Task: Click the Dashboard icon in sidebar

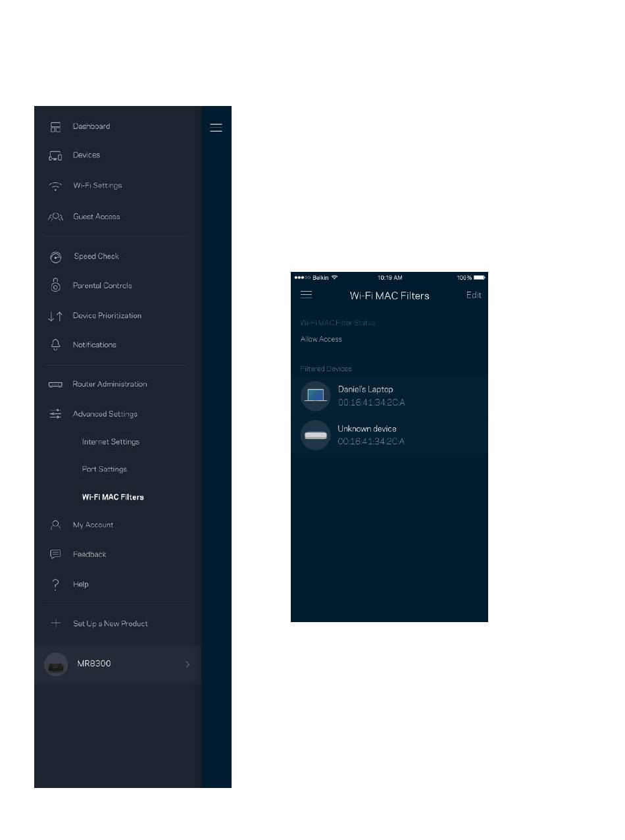Action: (x=55, y=126)
